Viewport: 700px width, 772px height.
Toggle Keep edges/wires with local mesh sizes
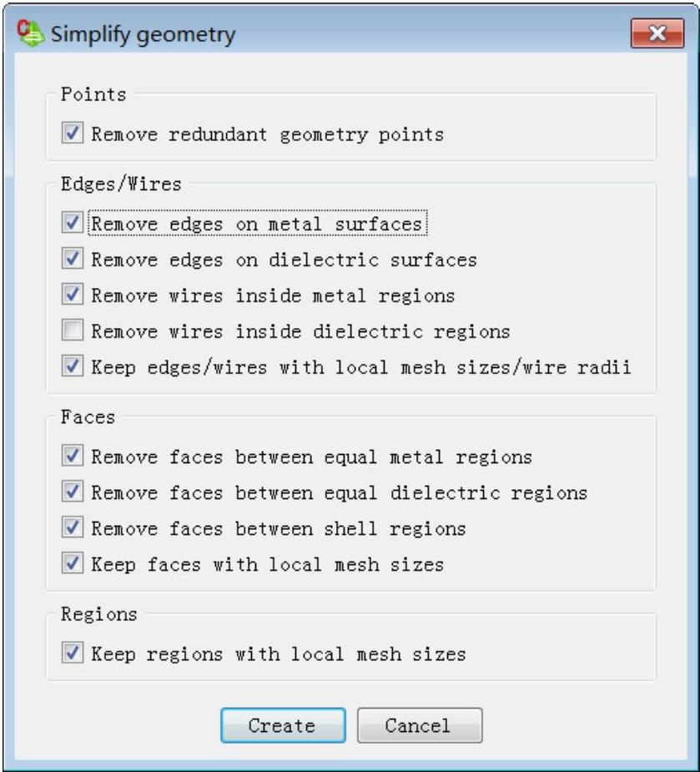(73, 366)
